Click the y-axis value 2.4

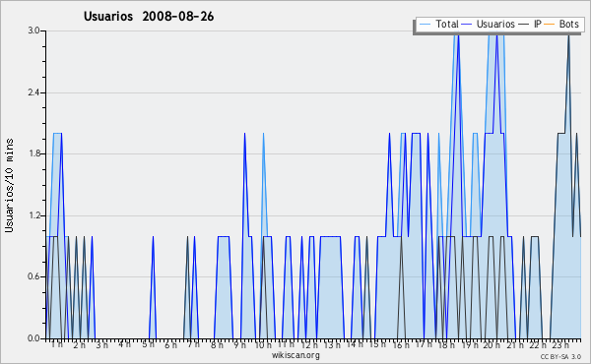pyautogui.click(x=33, y=92)
